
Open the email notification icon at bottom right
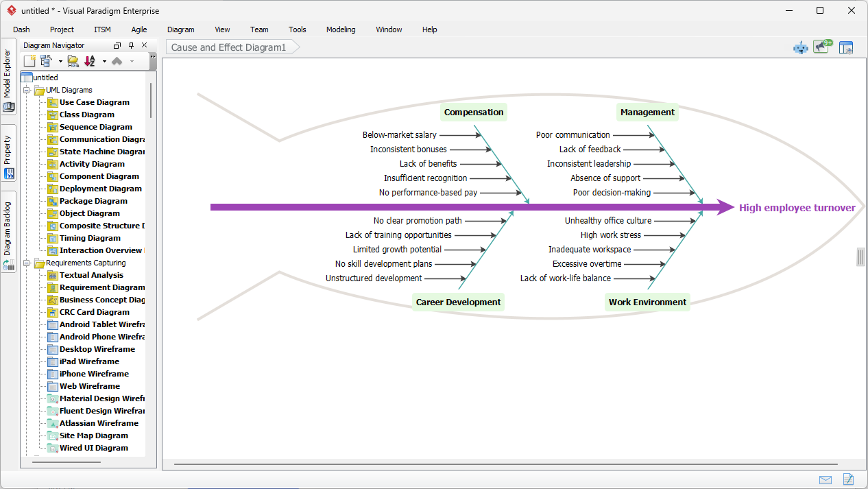[825, 479]
